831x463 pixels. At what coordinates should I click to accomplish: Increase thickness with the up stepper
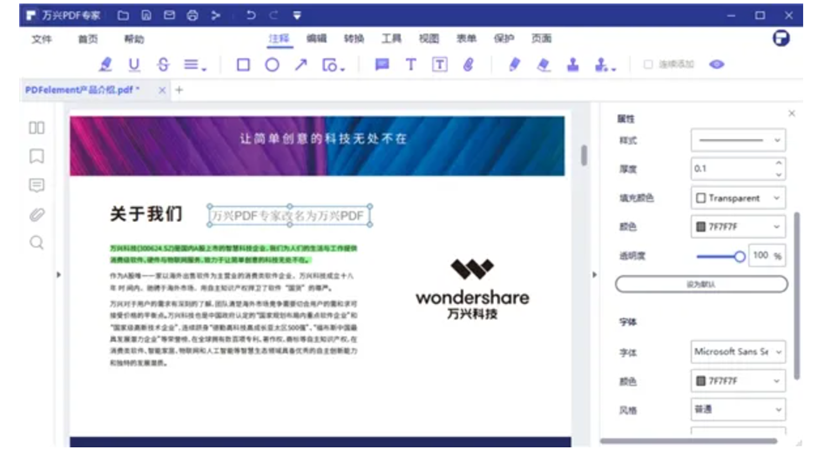point(779,163)
